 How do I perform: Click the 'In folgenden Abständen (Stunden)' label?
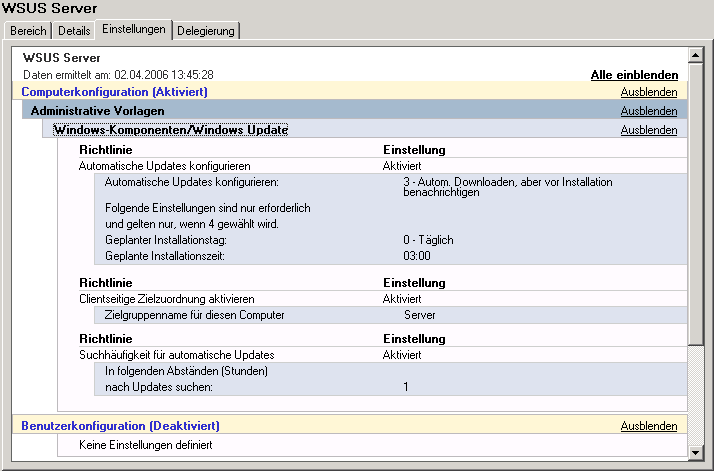coord(186,371)
